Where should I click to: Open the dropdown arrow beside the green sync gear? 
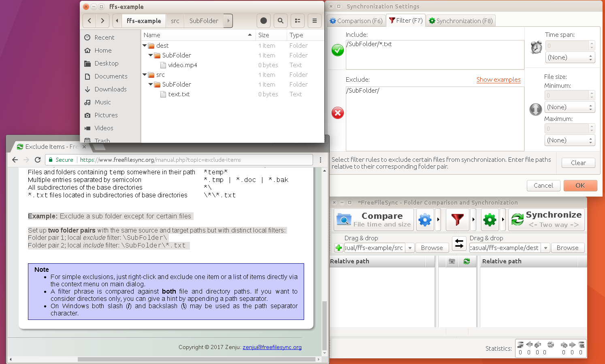pyautogui.click(x=503, y=220)
